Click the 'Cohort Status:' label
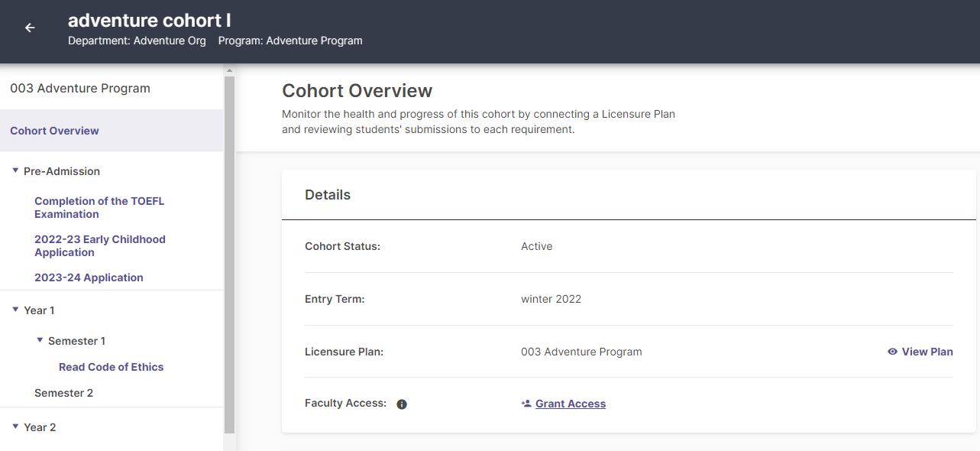 [x=342, y=246]
